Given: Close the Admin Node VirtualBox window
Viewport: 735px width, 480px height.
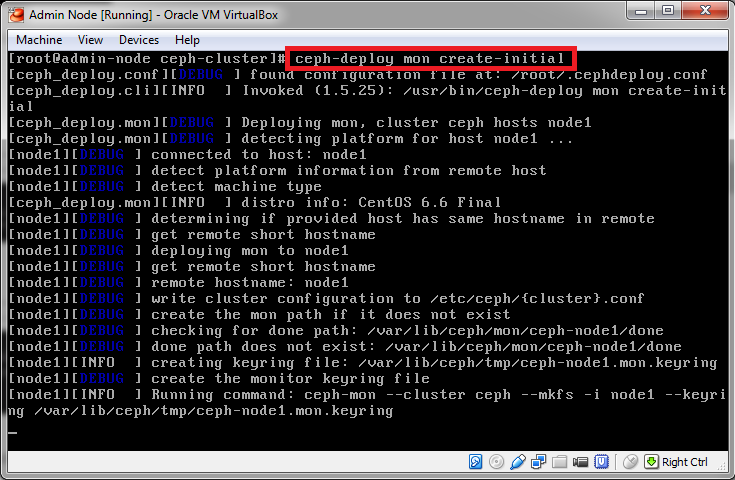Looking at the screenshot, I should [705, 11].
